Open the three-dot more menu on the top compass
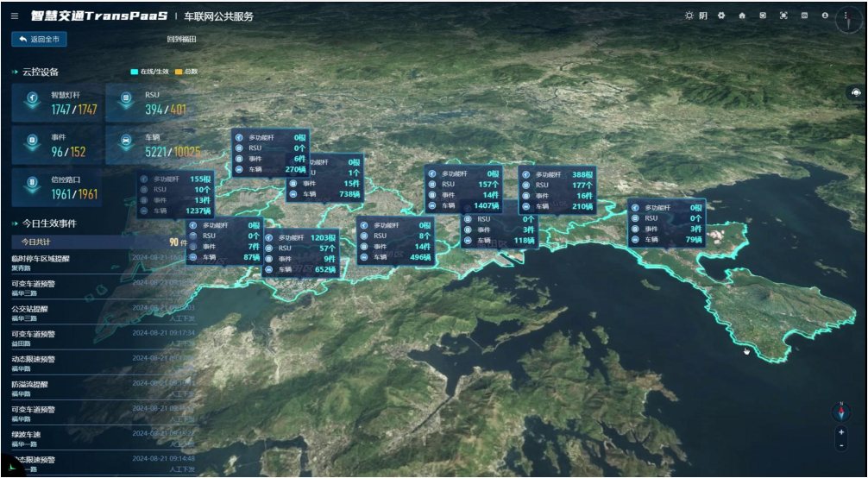This screenshot has height=478, width=868. (846, 16)
